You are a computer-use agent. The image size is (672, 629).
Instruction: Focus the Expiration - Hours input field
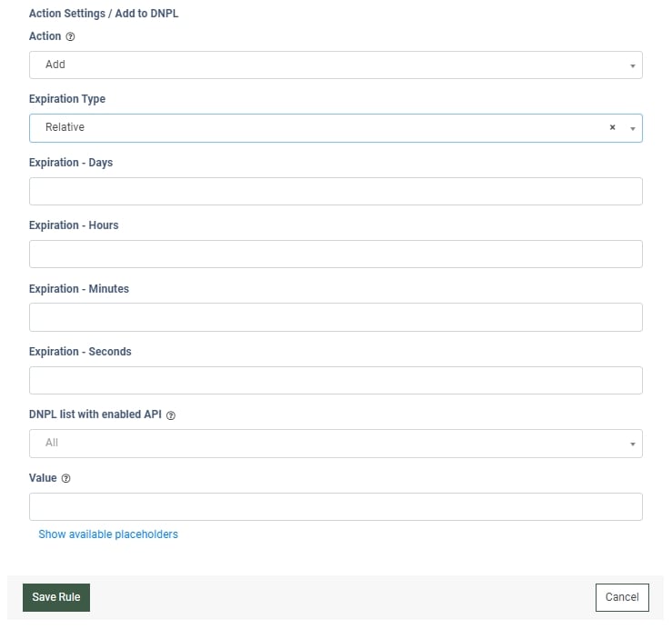tap(336, 254)
